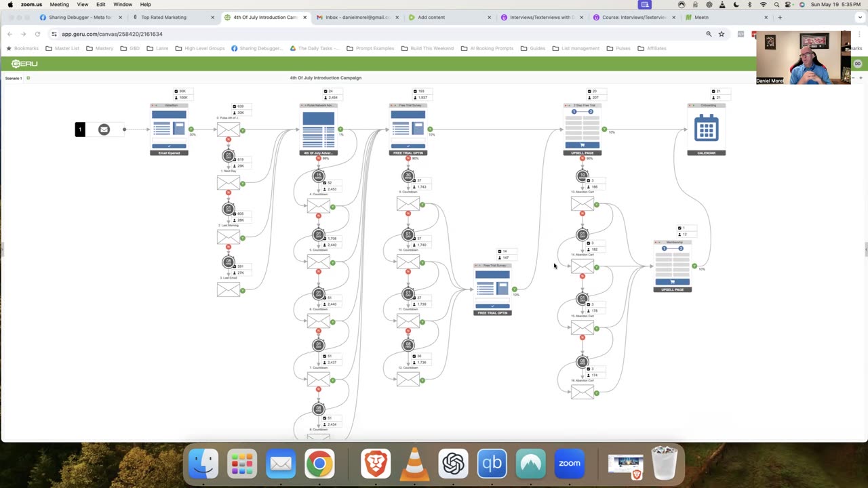Screen dimensions: 868x488
Task: Switch to the Sharing Debugger browser tab
Action: [81, 17]
